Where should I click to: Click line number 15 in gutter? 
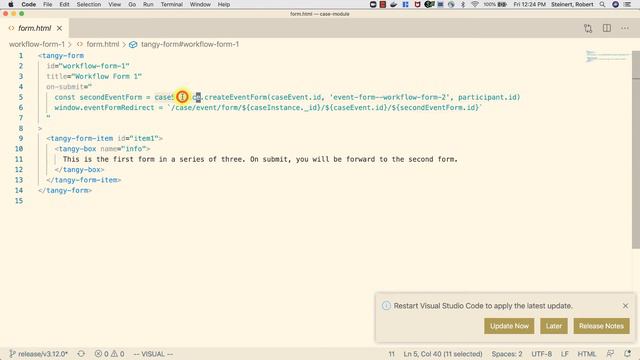[x=19, y=201]
